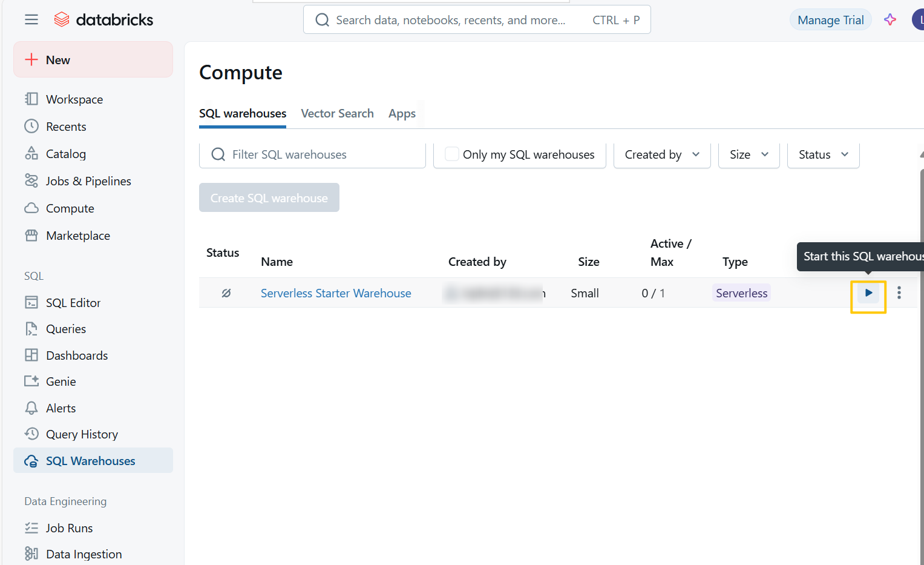Image resolution: width=924 pixels, height=565 pixels.
Task: Expand the Status filter dropdown
Action: (824, 154)
